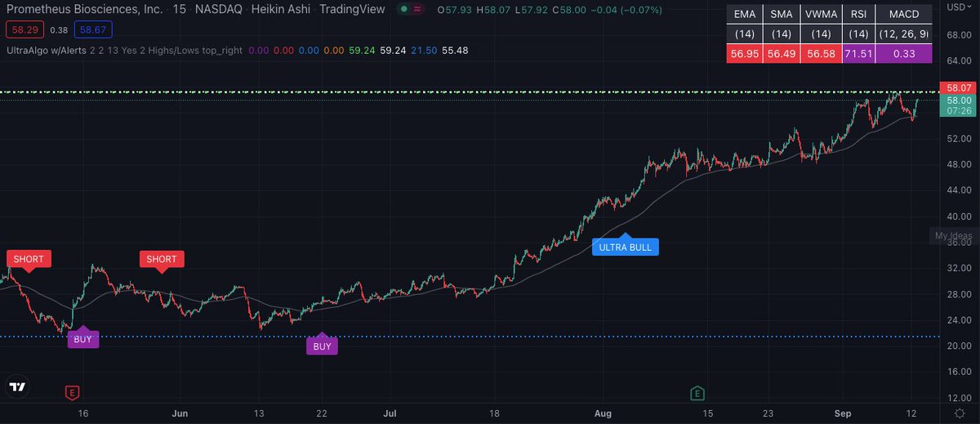Screen dimensions: 980x424
Task: Click the Aug label on time axis
Action: click(x=602, y=414)
